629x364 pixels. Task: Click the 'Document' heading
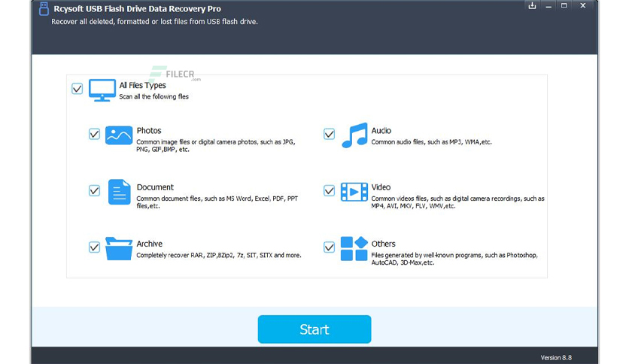coord(155,187)
